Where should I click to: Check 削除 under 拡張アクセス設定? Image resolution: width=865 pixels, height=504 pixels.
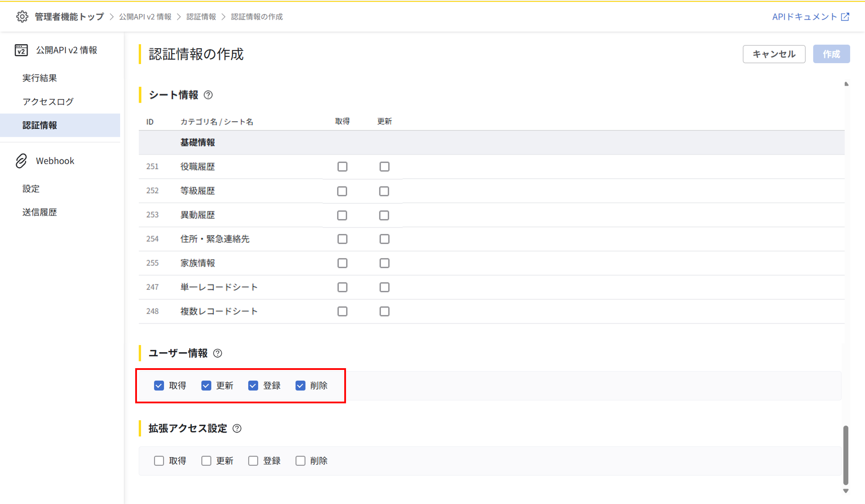click(x=300, y=461)
